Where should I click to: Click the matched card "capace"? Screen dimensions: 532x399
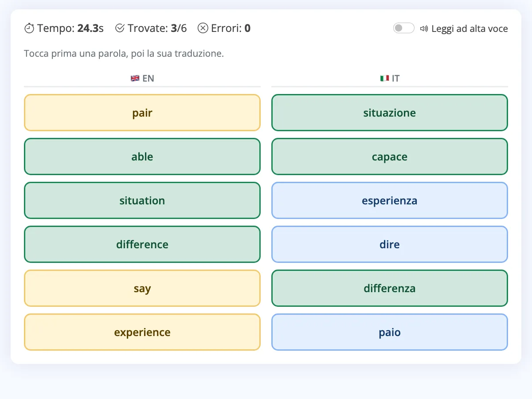[390, 156]
